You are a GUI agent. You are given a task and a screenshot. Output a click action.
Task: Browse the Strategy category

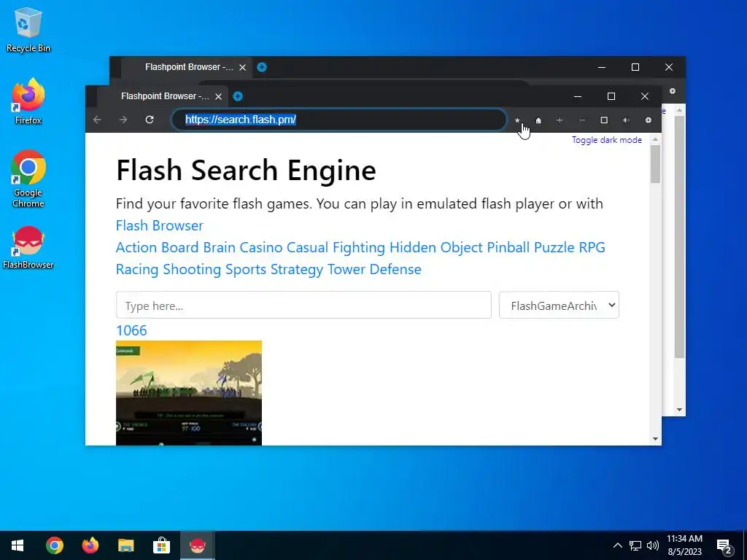(297, 269)
